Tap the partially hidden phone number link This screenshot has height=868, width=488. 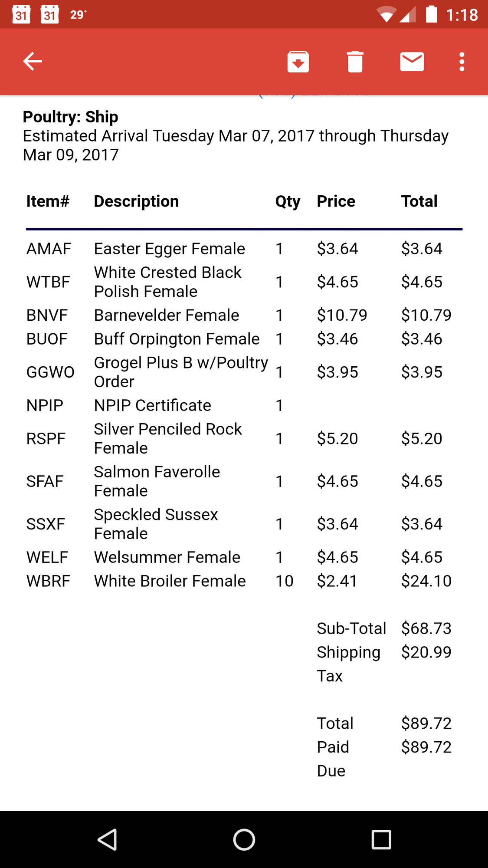(314, 96)
